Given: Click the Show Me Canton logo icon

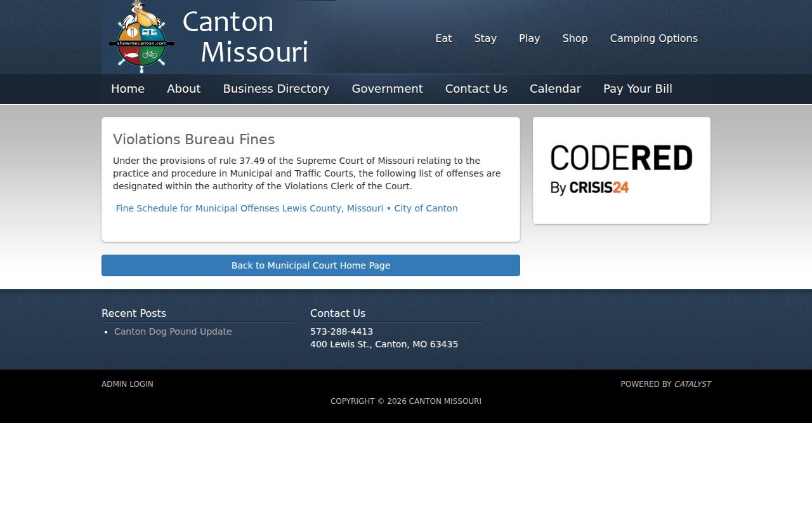Looking at the screenshot, I should coord(141,36).
